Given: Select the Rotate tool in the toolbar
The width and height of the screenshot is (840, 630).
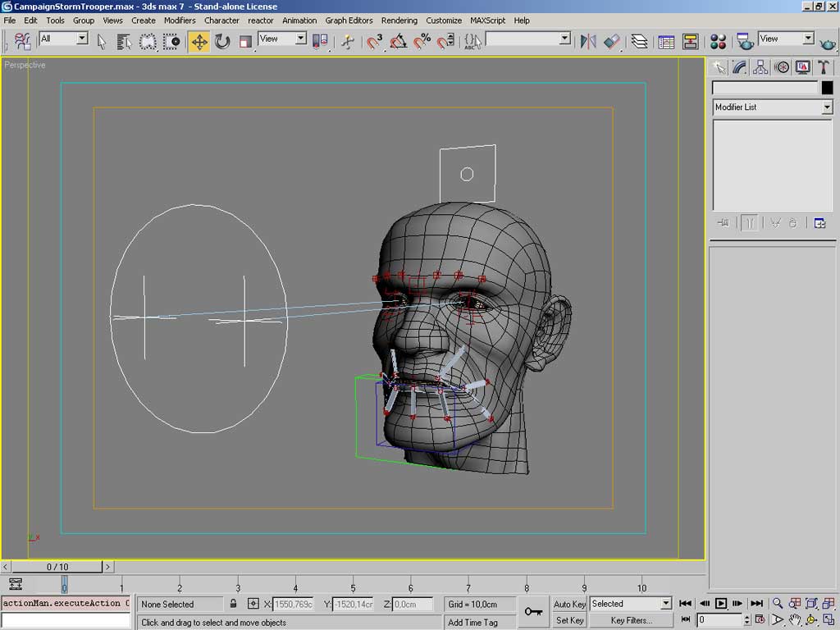Looking at the screenshot, I should (222, 41).
